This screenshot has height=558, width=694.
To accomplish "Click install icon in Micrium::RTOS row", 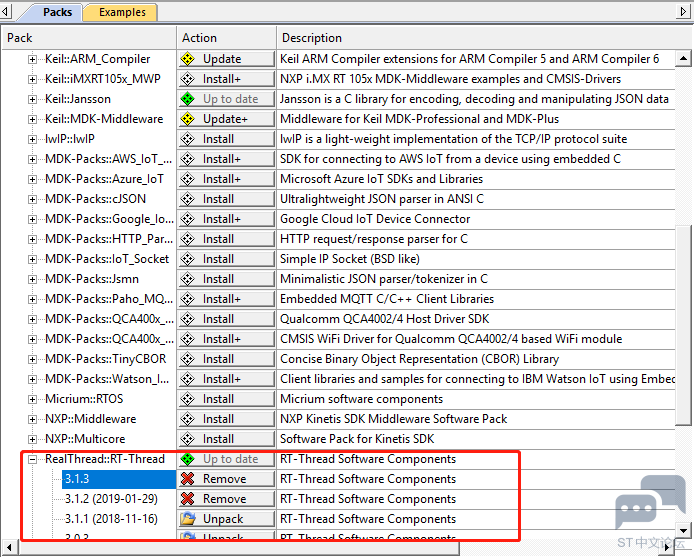I will (x=188, y=399).
